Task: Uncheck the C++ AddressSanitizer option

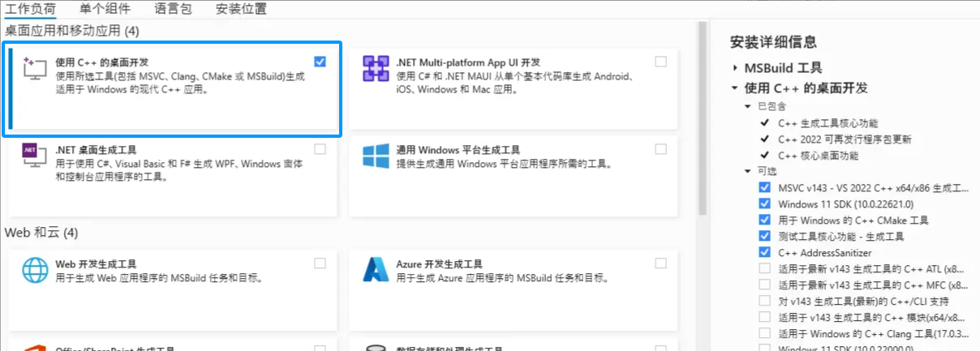Action: pyautogui.click(x=764, y=252)
